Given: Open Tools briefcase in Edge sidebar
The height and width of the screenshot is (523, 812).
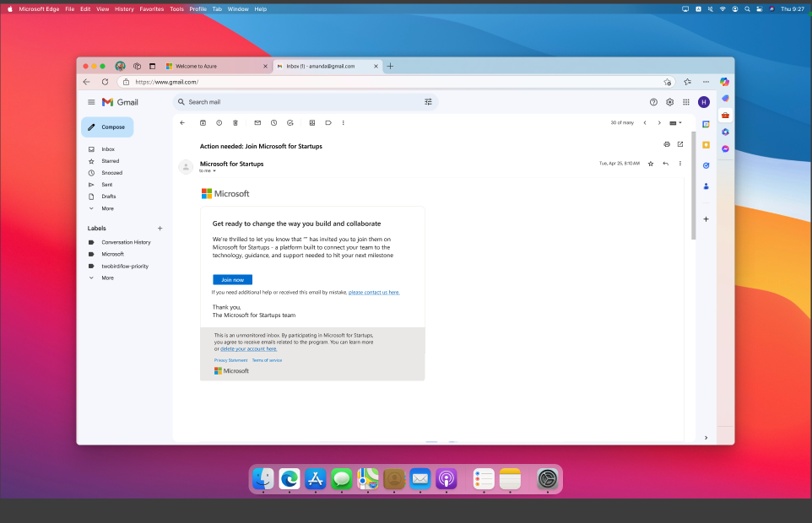Looking at the screenshot, I should coord(726,116).
